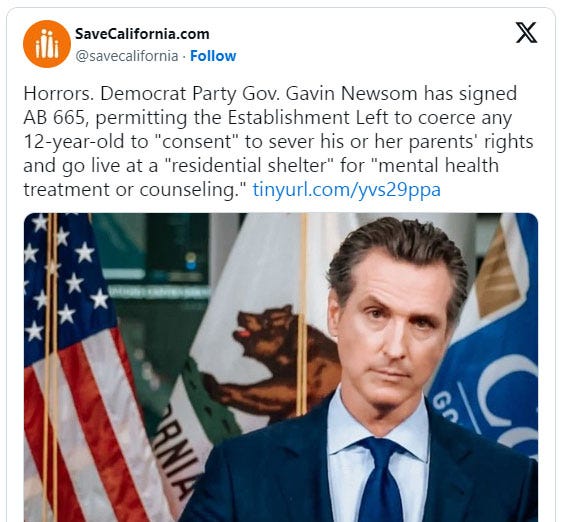Click "AB 665" in the tweet text
562x522 pixels.
tap(53, 118)
